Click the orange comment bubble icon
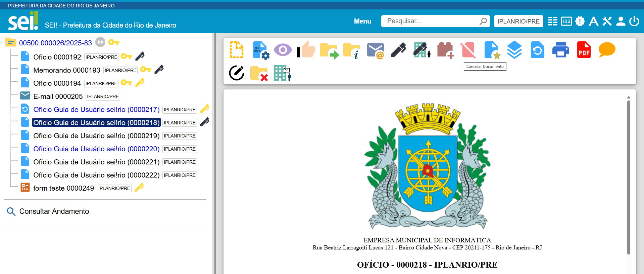644x274 pixels. pyautogui.click(x=607, y=50)
